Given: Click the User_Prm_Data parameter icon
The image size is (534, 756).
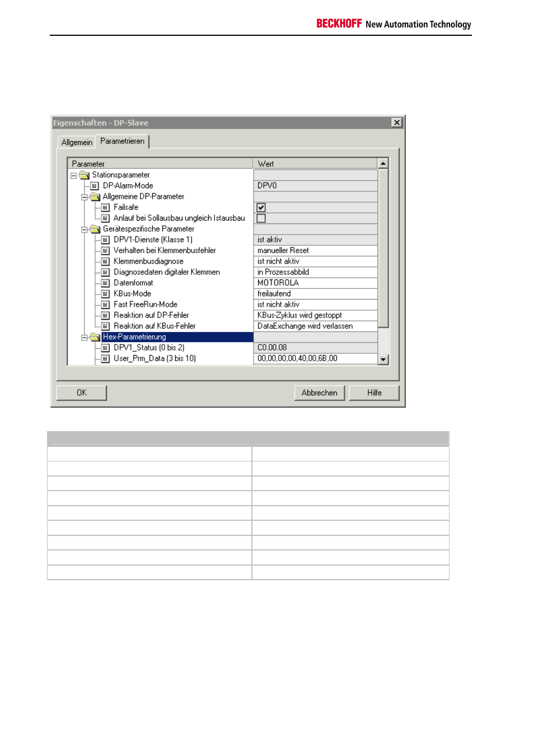Looking at the screenshot, I should (x=105, y=358).
